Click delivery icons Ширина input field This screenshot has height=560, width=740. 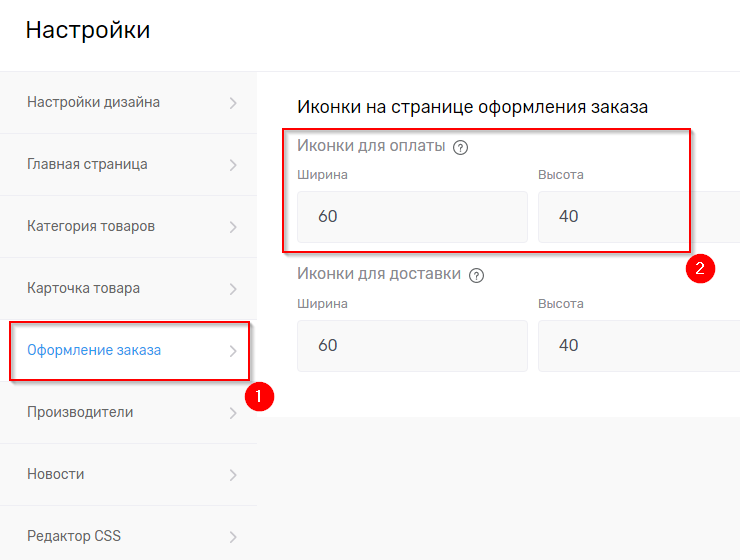pyautogui.click(x=412, y=345)
